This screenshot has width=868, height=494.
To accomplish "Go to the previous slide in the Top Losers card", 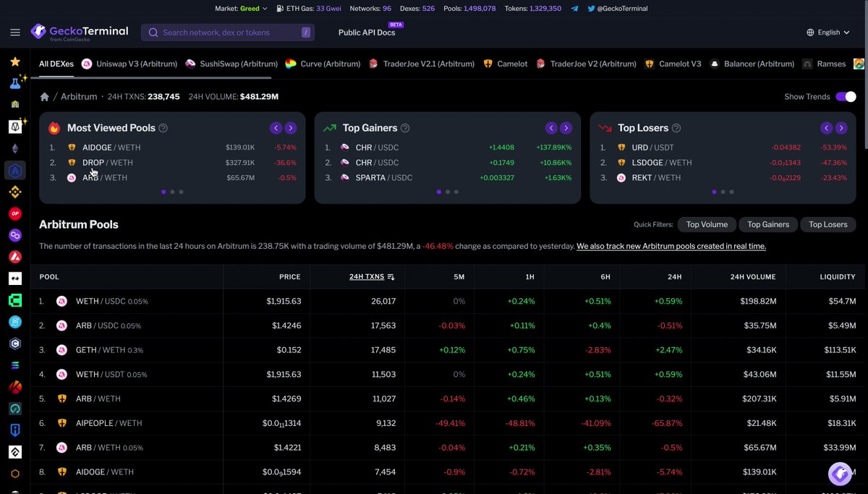I will (x=826, y=128).
